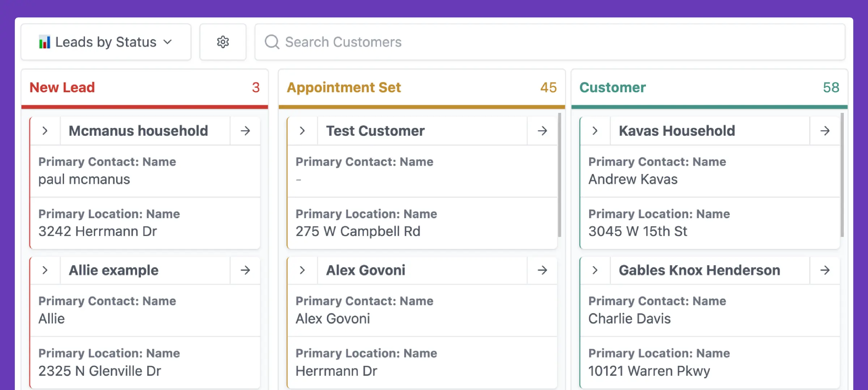The width and height of the screenshot is (868, 390).
Task: Click the magnifying glass in the search bar
Action: point(271,42)
